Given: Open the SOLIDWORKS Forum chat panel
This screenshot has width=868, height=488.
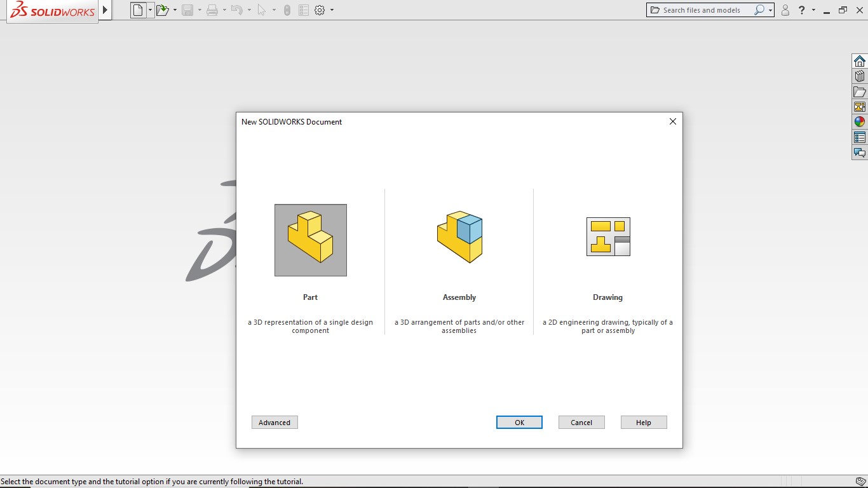Looking at the screenshot, I should pos(859,152).
